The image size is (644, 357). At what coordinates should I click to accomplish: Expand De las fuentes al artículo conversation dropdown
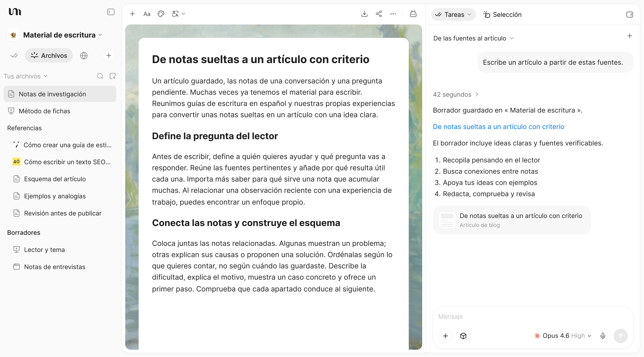pos(474,38)
